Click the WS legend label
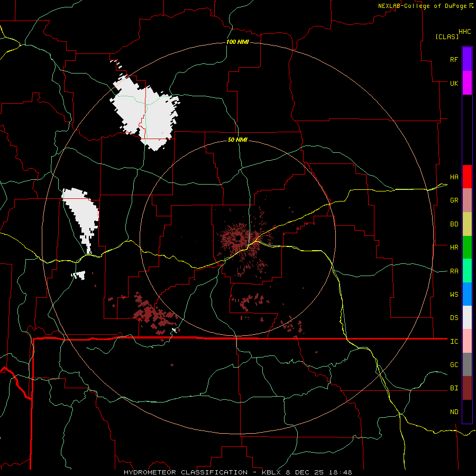Viewport: 476px width, 476px height. [454, 295]
